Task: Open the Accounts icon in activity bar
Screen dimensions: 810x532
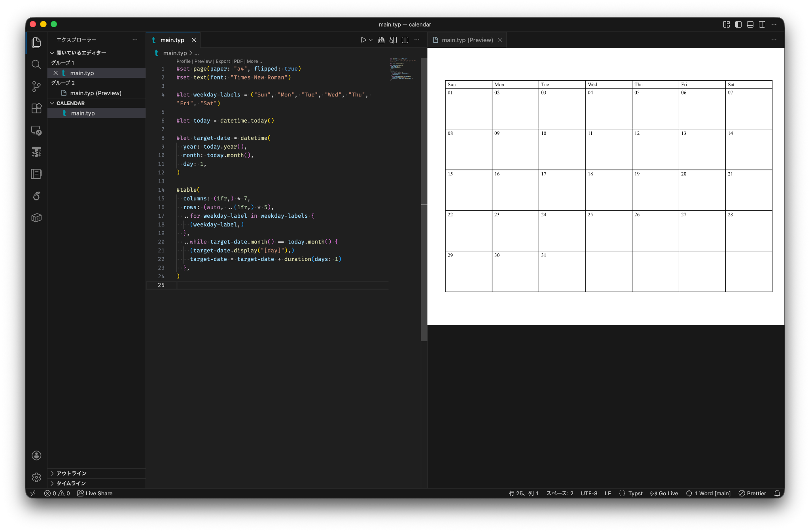Action: (36, 455)
